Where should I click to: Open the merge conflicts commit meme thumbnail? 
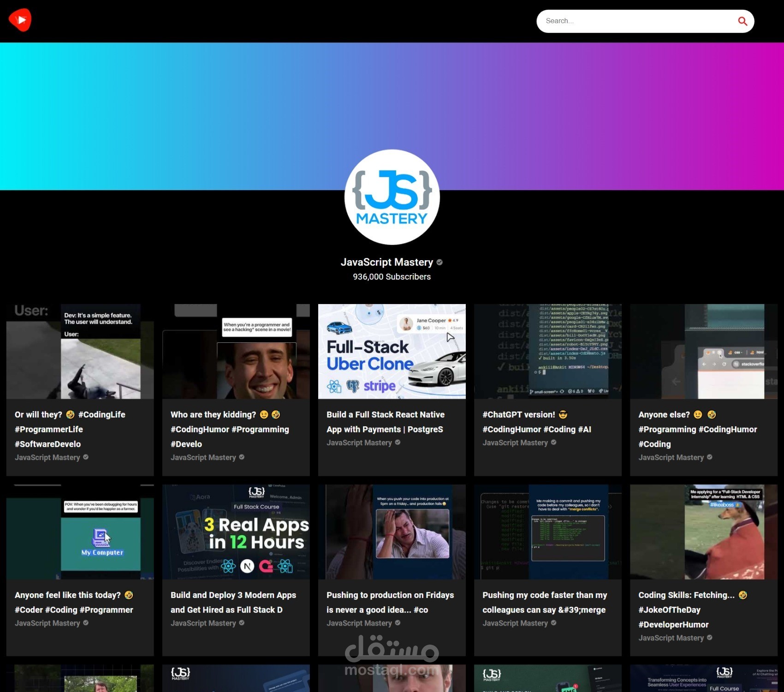coord(548,532)
